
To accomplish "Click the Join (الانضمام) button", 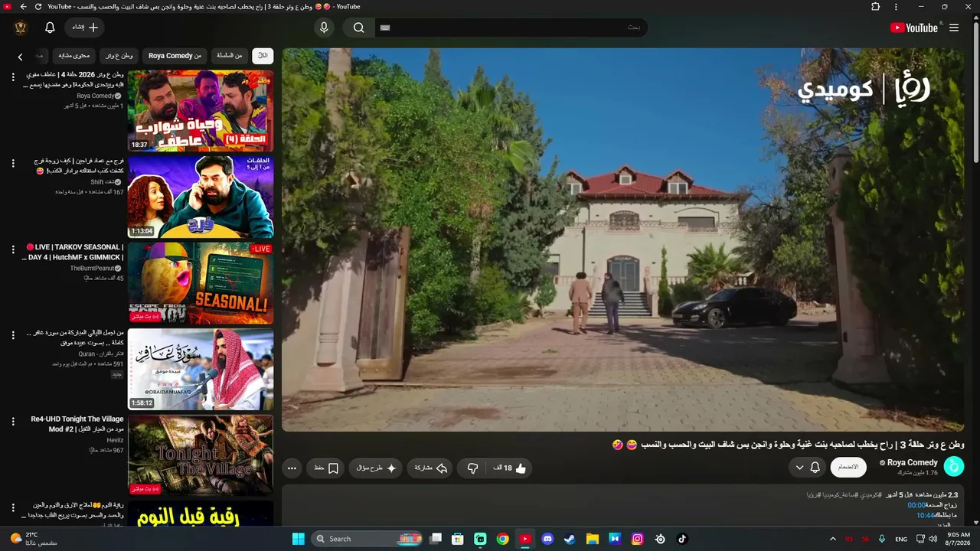I will 848,467.
